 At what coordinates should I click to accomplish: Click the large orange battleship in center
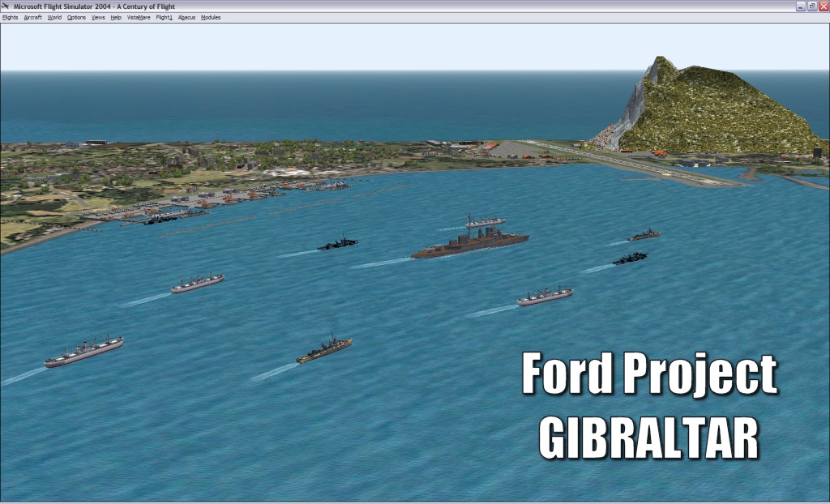pos(470,244)
